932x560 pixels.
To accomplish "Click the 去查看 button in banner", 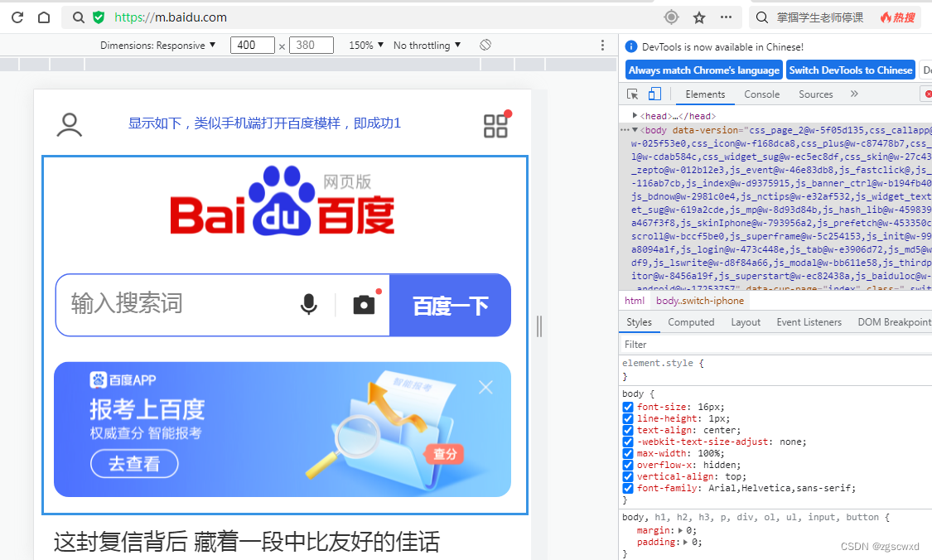I will point(134,463).
